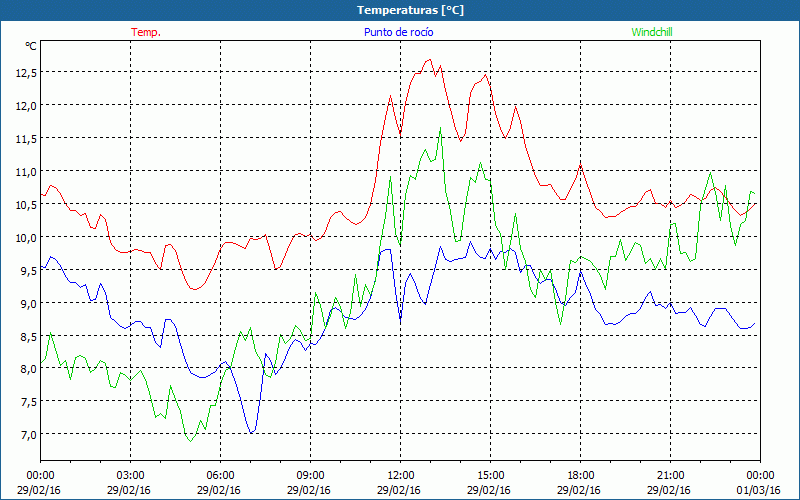
Task: Click the 12,5 y-axis value
Action: pyautogui.click(x=26, y=73)
